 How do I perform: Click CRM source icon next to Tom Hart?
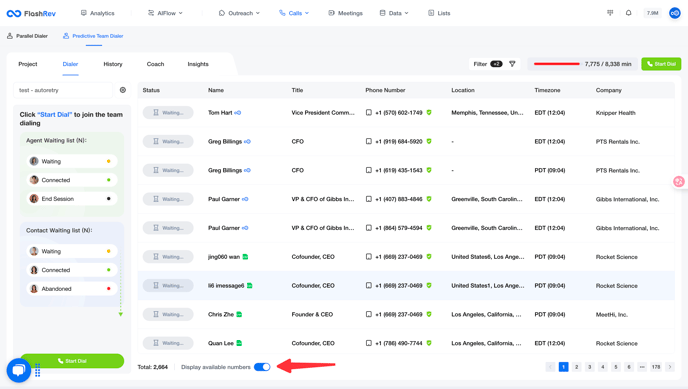(237, 113)
